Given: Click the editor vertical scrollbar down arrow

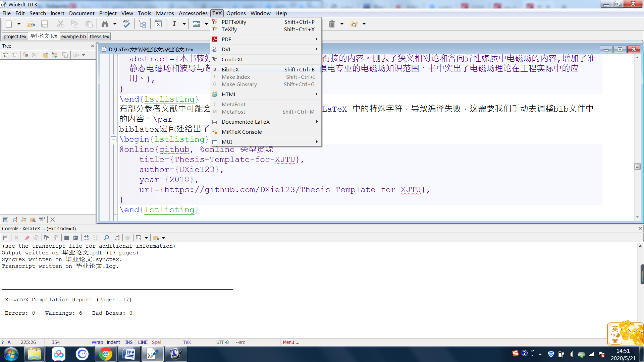Looking at the screenshot, I should [x=637, y=217].
